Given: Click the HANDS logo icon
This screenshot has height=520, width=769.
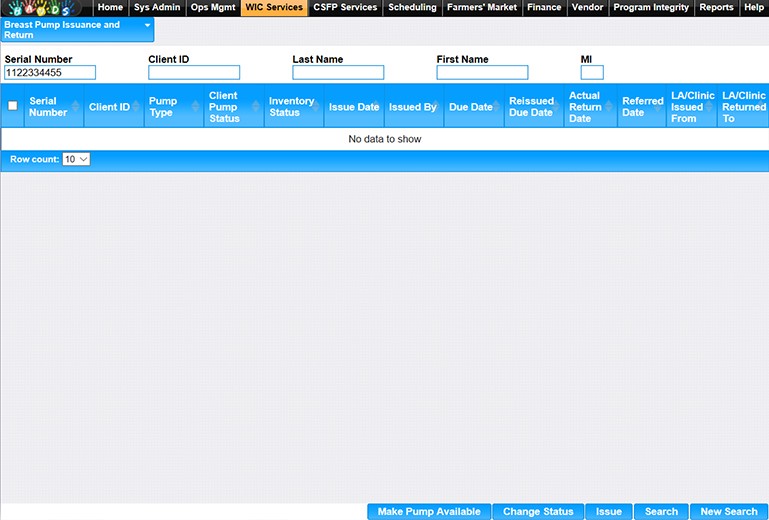Looking at the screenshot, I should click(45, 8).
